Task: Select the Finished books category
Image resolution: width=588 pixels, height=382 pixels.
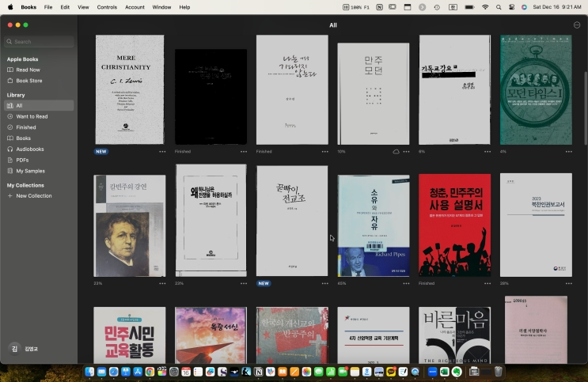Action: pos(25,127)
